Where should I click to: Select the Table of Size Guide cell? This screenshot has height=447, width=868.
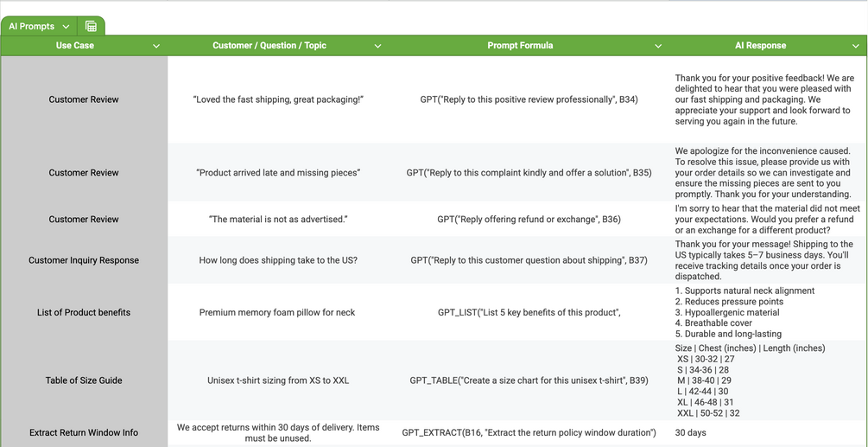(84, 380)
